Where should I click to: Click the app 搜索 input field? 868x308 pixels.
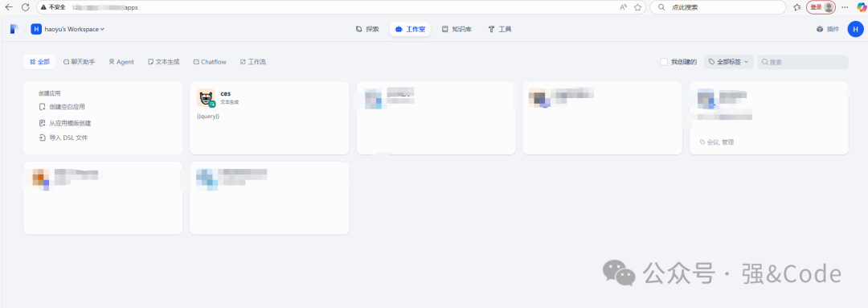coord(803,62)
